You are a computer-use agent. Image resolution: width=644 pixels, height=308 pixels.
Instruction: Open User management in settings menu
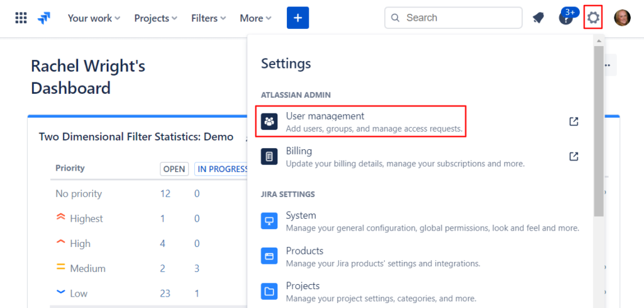point(361,122)
